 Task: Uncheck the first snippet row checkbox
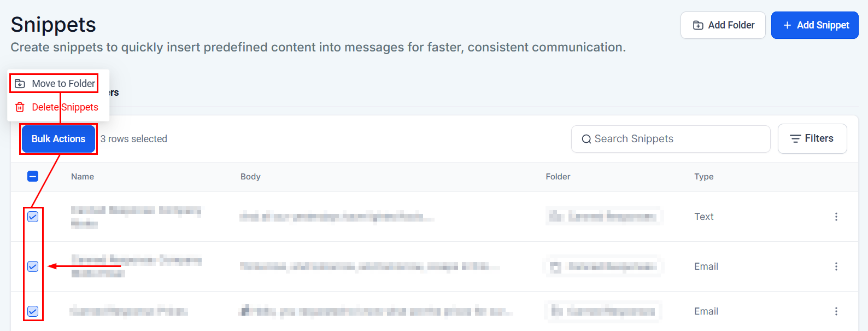33,217
